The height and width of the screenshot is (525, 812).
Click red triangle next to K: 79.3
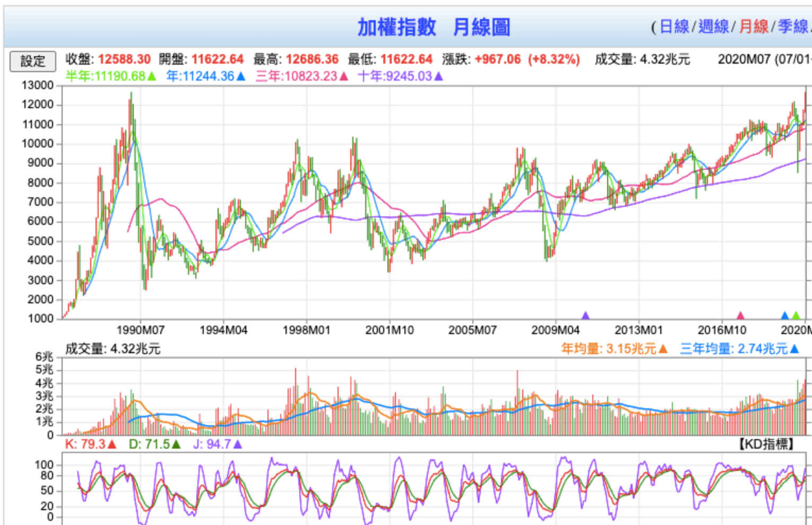point(111,444)
